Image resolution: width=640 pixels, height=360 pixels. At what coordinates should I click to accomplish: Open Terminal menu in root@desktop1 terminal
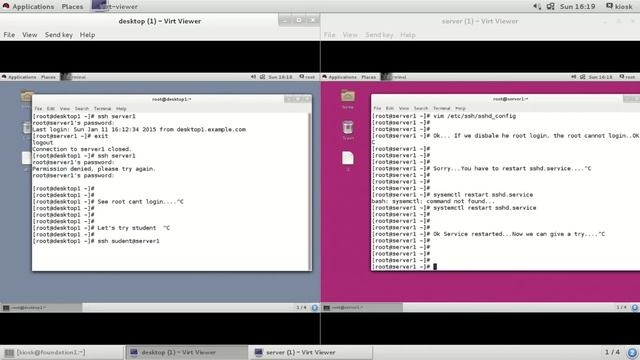[x=102, y=109]
